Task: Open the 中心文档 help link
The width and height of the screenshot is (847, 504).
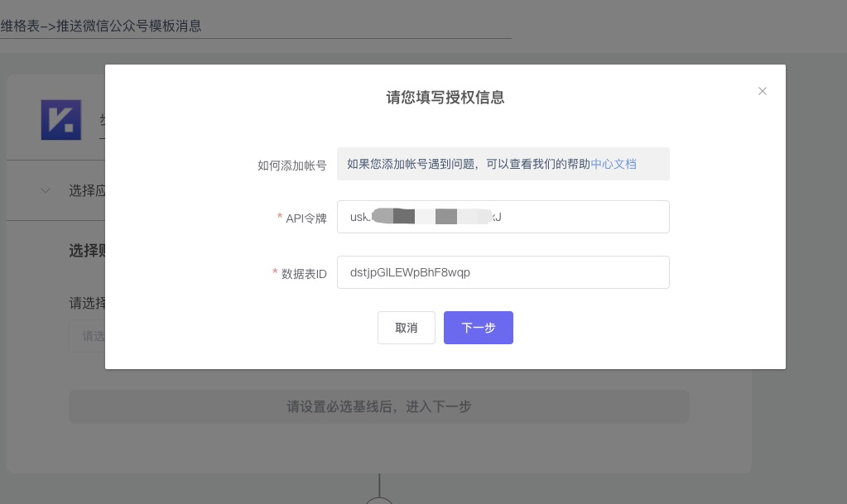Action: [x=614, y=164]
